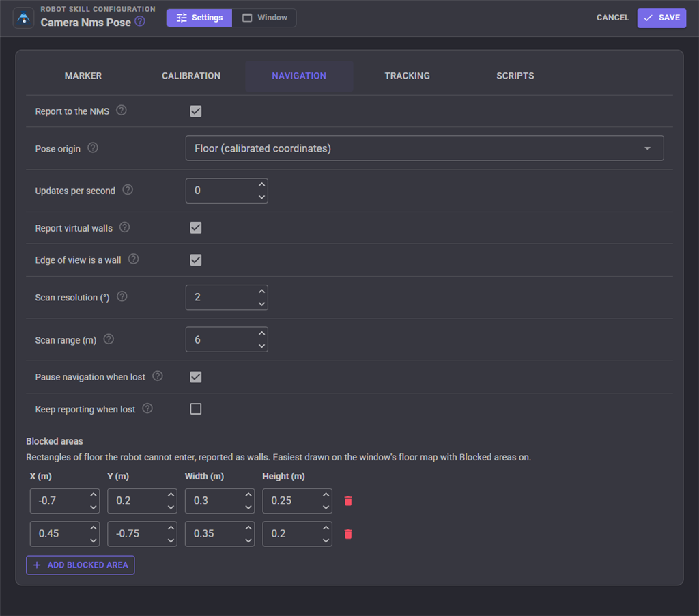Image resolution: width=699 pixels, height=616 pixels.
Task: Switch to Window view
Action: point(264,18)
